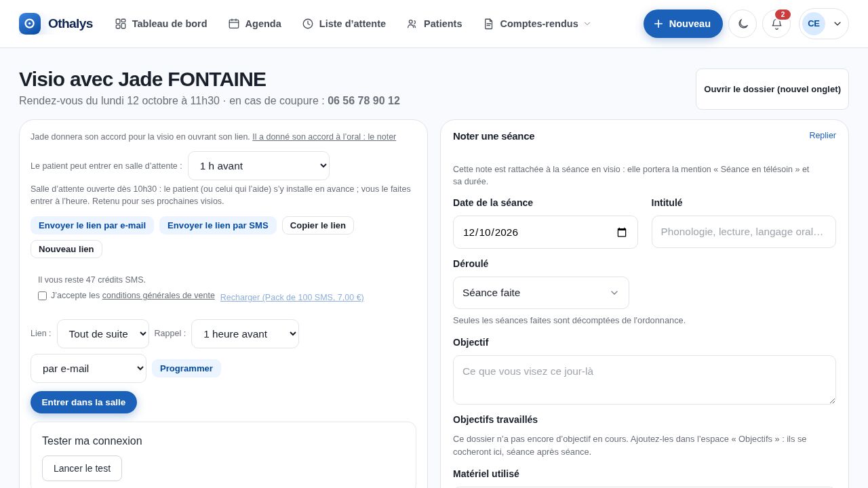Click the 'Il vous reste 47 crédits SMS' text
The width and height of the screenshot is (868, 488).
click(92, 280)
